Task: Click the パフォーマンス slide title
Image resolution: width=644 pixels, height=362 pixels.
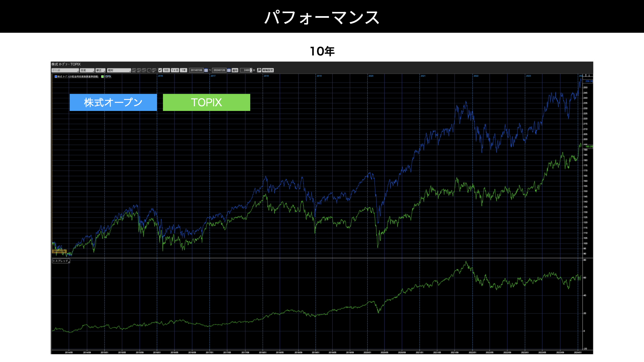Action: pos(322,17)
